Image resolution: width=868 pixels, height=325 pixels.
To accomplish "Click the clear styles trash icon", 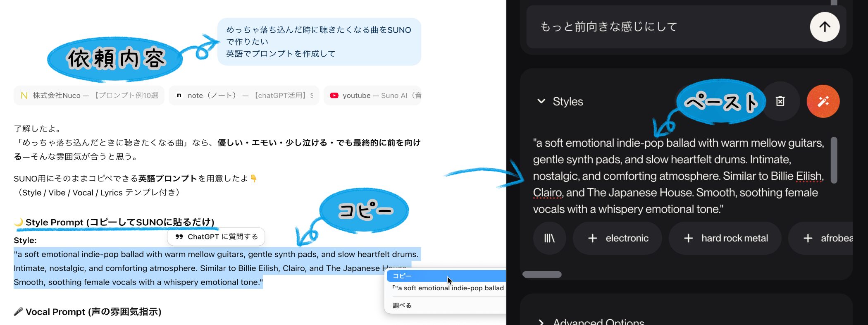I will click(780, 101).
